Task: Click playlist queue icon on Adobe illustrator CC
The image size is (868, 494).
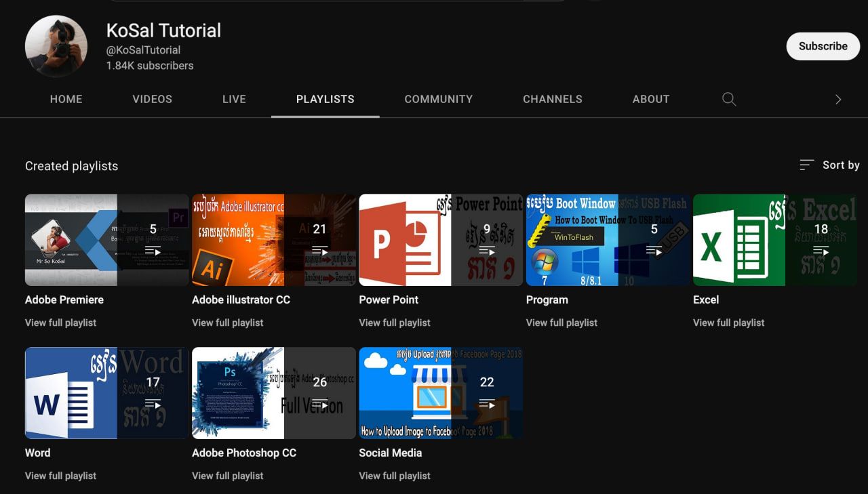Action: (x=319, y=251)
